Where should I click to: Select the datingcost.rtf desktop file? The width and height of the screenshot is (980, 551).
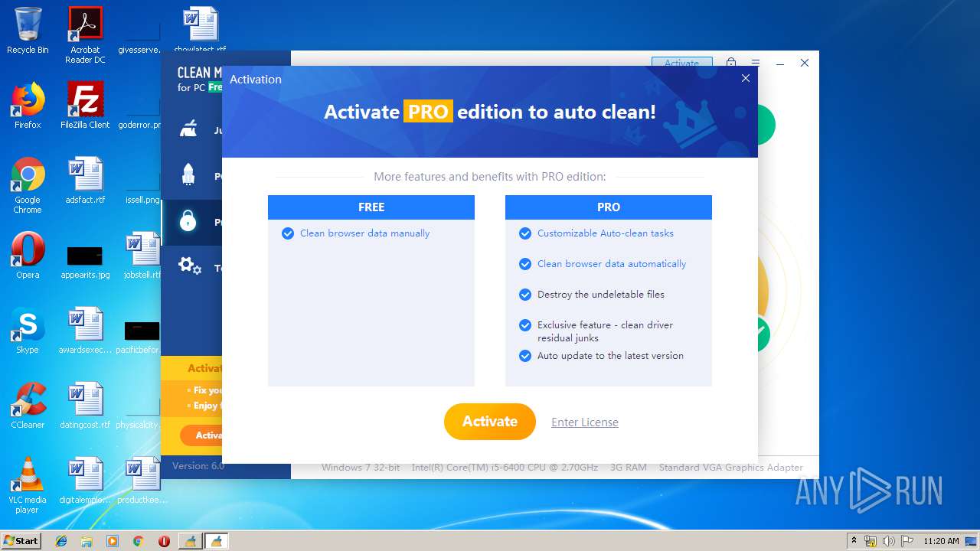pos(85,406)
